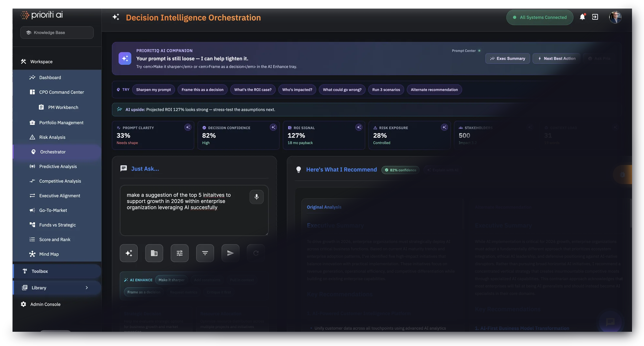This screenshot has width=644, height=346.
Task: Click the Next Best Action button
Action: tap(556, 59)
